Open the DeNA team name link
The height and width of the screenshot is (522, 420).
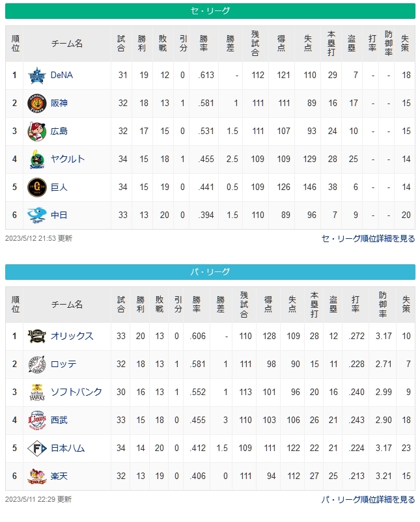point(62,76)
